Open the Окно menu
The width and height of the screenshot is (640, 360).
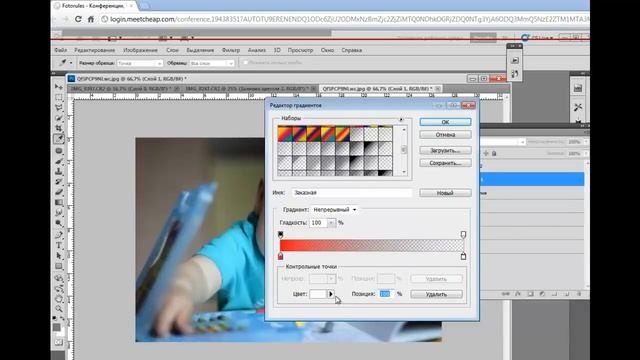(x=327, y=50)
